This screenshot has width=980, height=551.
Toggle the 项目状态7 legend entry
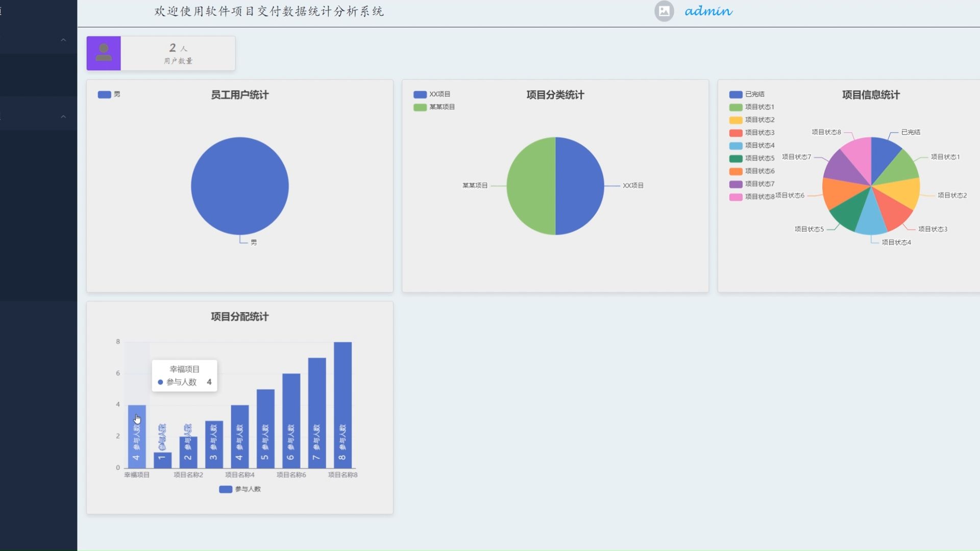coord(752,184)
